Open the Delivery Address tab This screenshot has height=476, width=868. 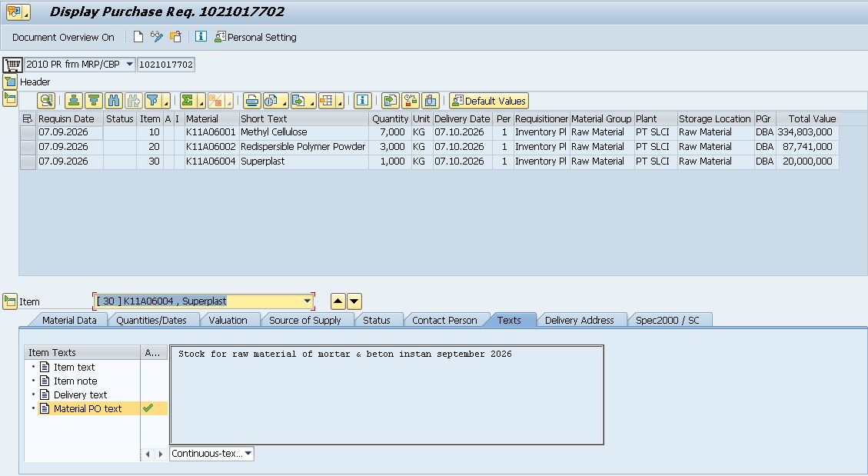coord(579,320)
